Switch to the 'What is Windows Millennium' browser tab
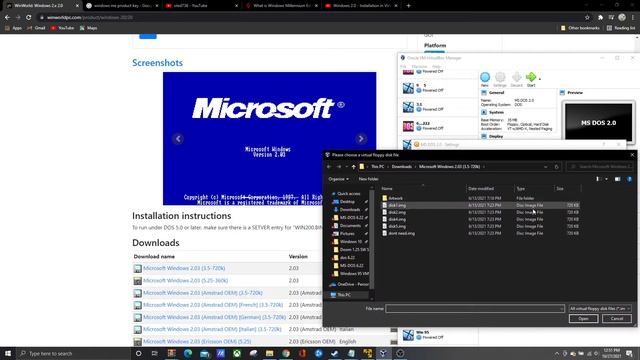Viewport: 640px width, 360px height. point(281,6)
